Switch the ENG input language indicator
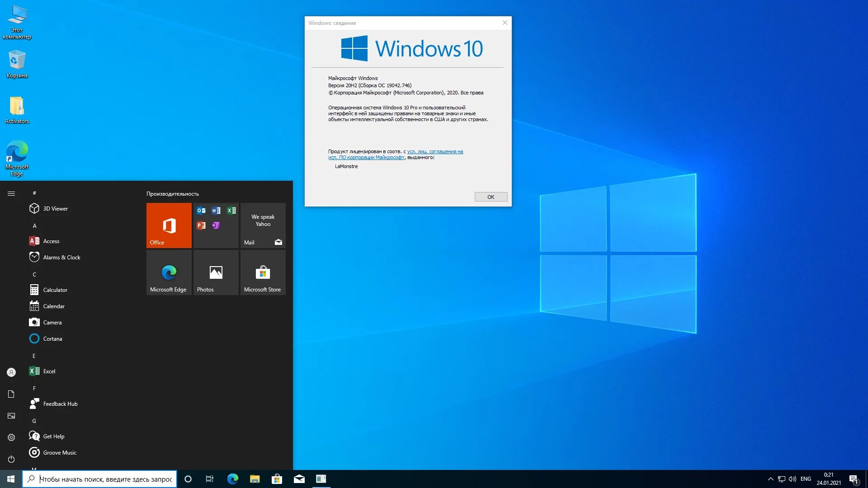This screenshot has width=868, height=488. coord(805,479)
